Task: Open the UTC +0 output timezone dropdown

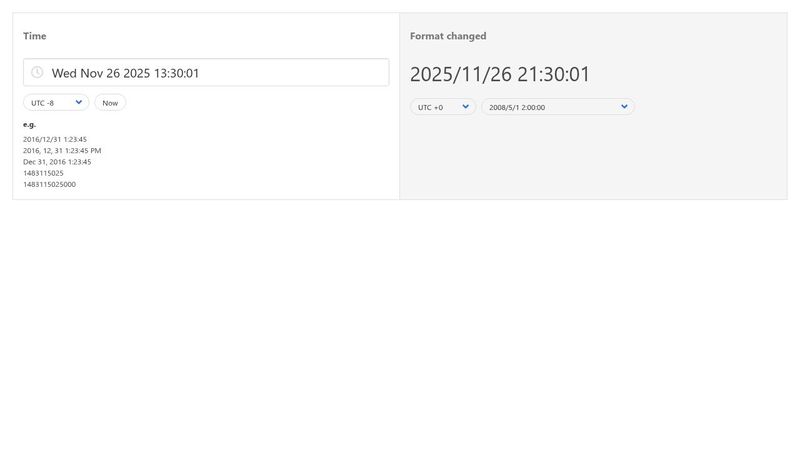Action: (x=442, y=107)
